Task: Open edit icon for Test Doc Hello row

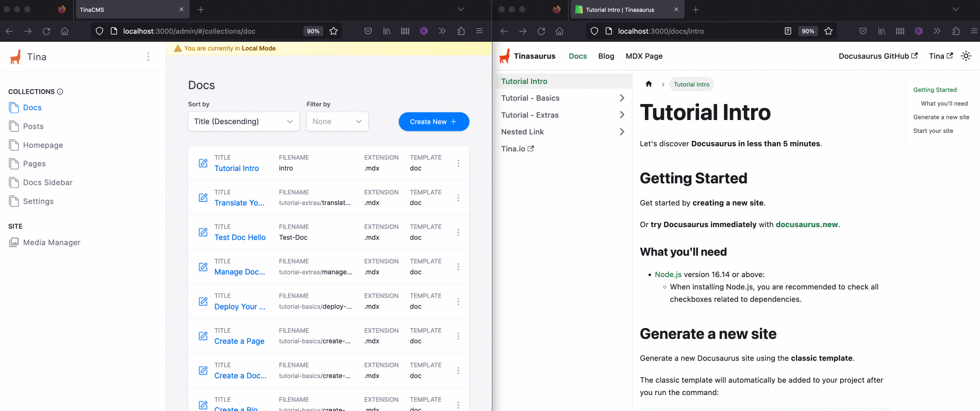Action: 203,232
